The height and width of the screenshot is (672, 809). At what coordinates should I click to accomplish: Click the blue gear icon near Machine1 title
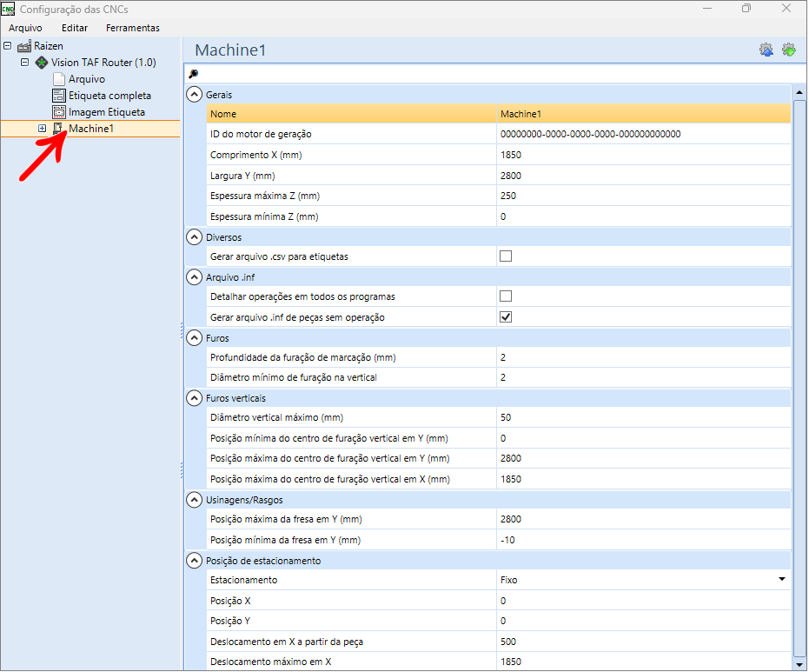point(766,50)
